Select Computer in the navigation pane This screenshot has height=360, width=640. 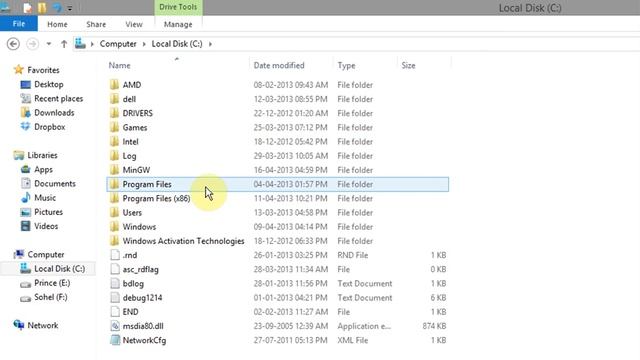coord(46,255)
